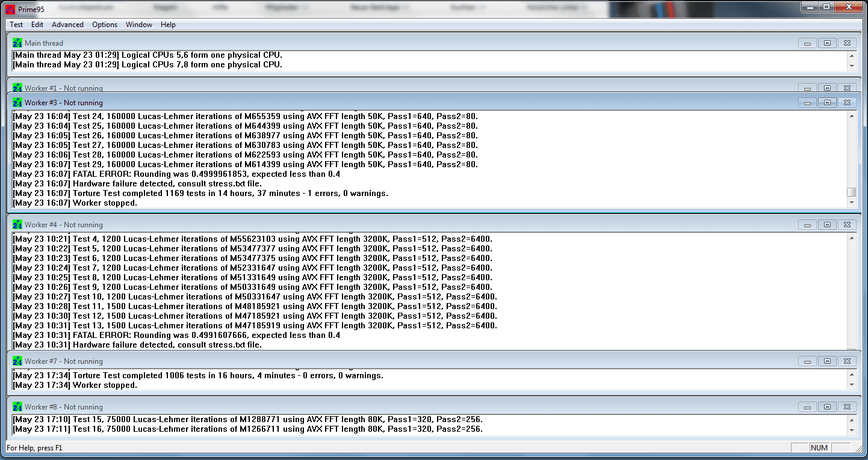868x460 pixels.
Task: Maximize the Worker #3 child window
Action: (x=827, y=103)
